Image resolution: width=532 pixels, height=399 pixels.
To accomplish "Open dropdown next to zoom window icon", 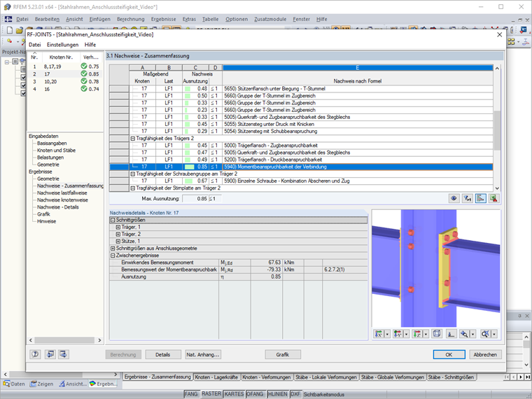I will [473, 334].
